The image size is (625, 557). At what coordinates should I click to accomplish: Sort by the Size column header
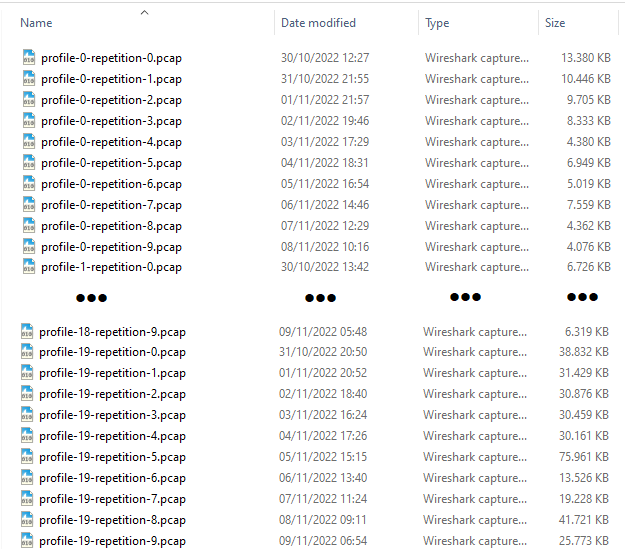click(555, 23)
